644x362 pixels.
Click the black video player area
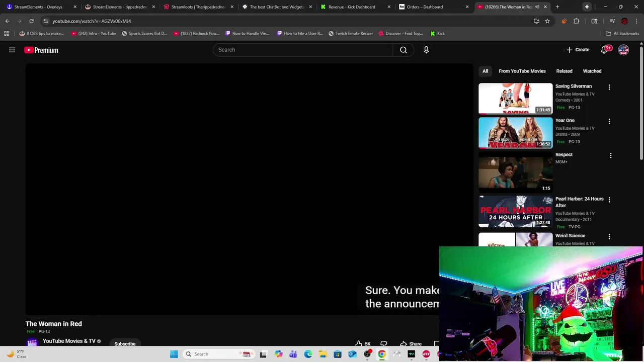(249, 190)
